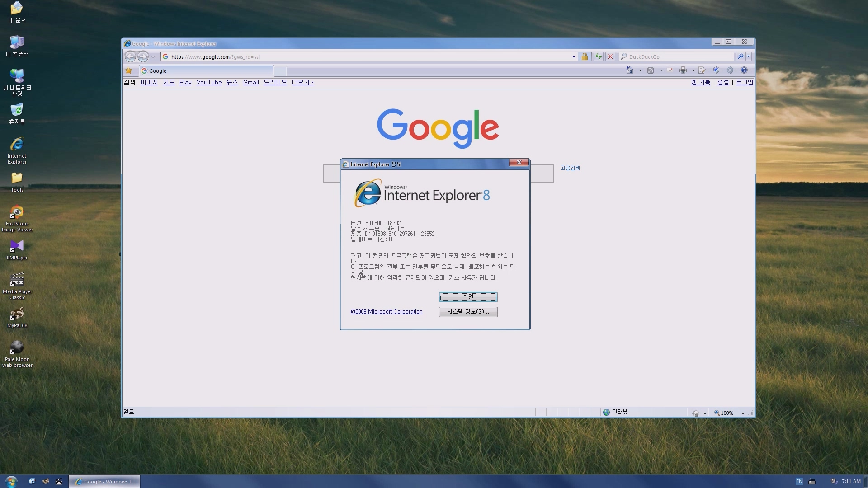Click the Home page toolbar icon
The image size is (868, 488).
tap(629, 70)
